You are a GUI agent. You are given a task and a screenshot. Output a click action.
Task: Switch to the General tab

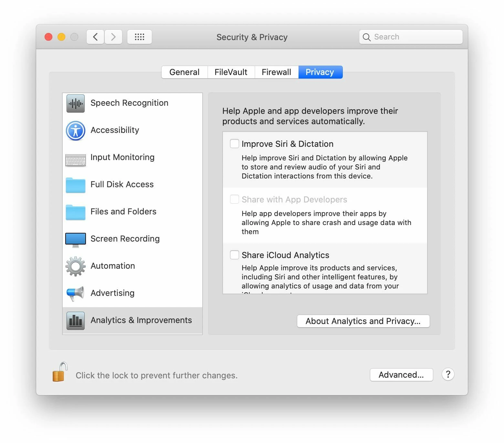184,72
